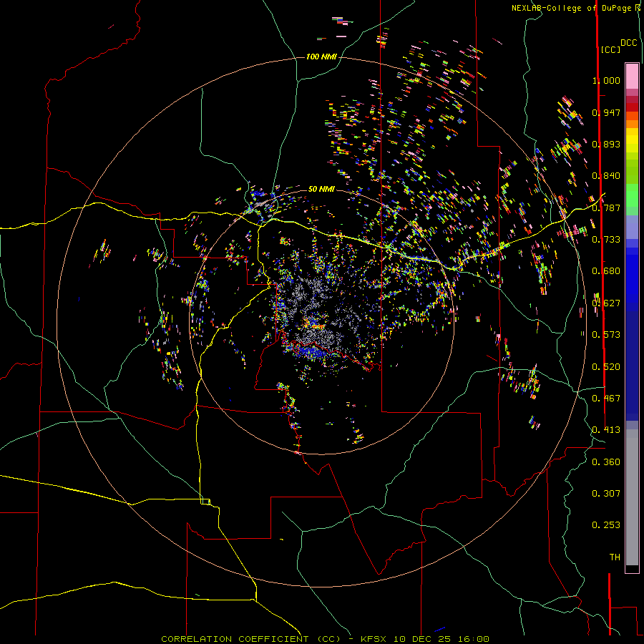Select the 0.307 color scale value

[606, 494]
